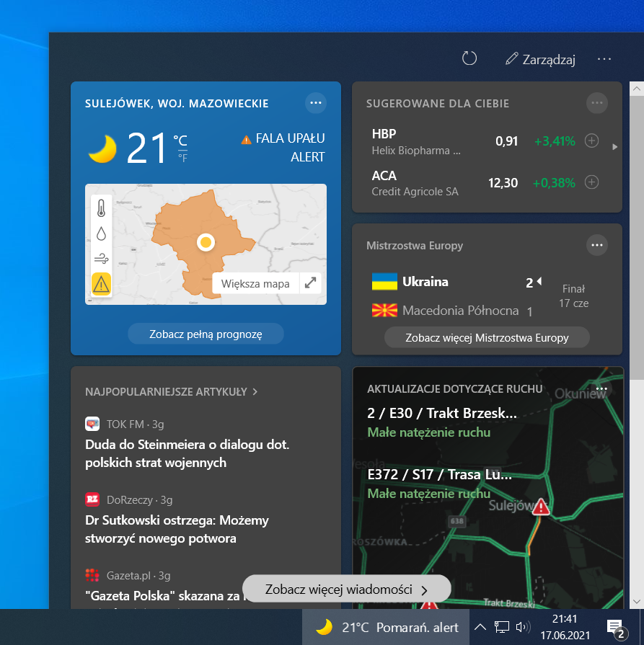The height and width of the screenshot is (645, 644).
Task: Click the Większa mapa button
Action: [x=255, y=283]
